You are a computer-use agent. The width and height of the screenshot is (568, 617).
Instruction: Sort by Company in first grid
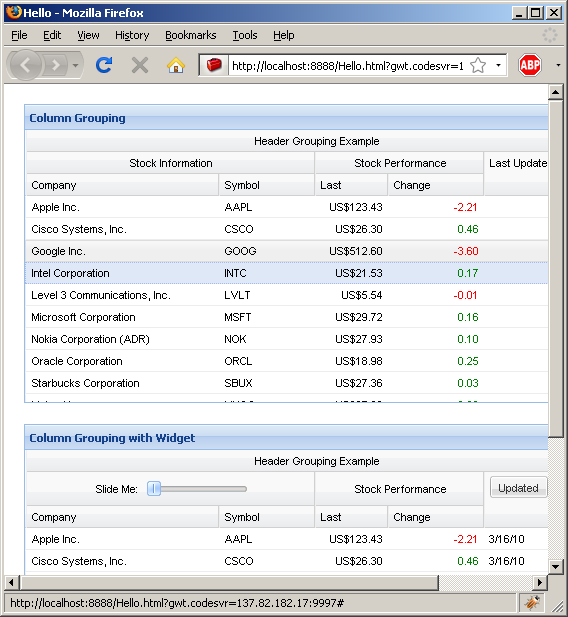[x=122, y=185]
